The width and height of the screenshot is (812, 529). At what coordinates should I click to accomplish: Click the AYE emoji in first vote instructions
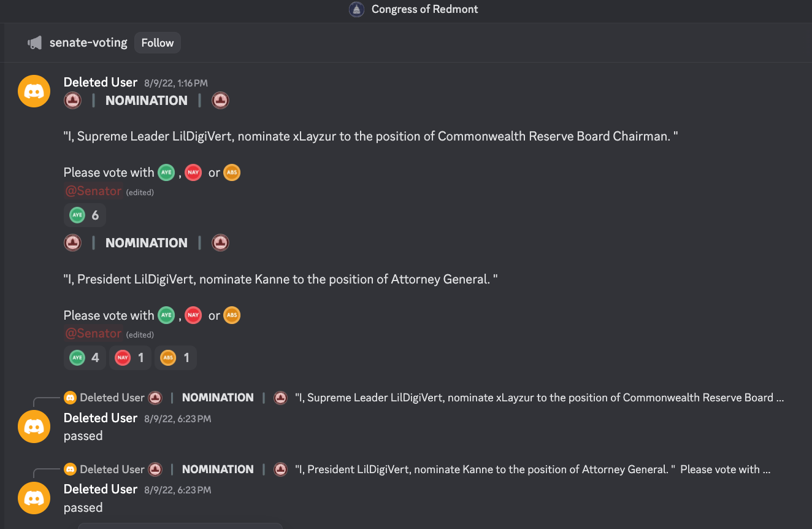click(x=166, y=173)
